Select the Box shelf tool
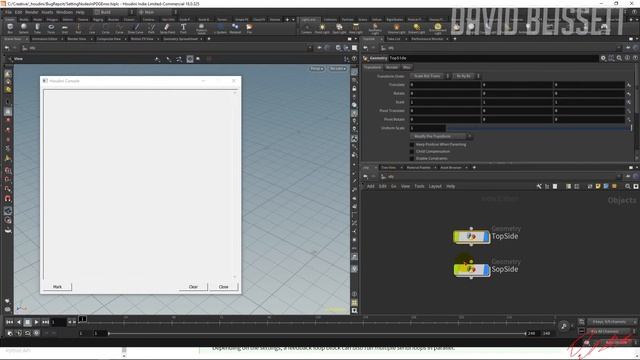640x360 pixels. click(10, 28)
